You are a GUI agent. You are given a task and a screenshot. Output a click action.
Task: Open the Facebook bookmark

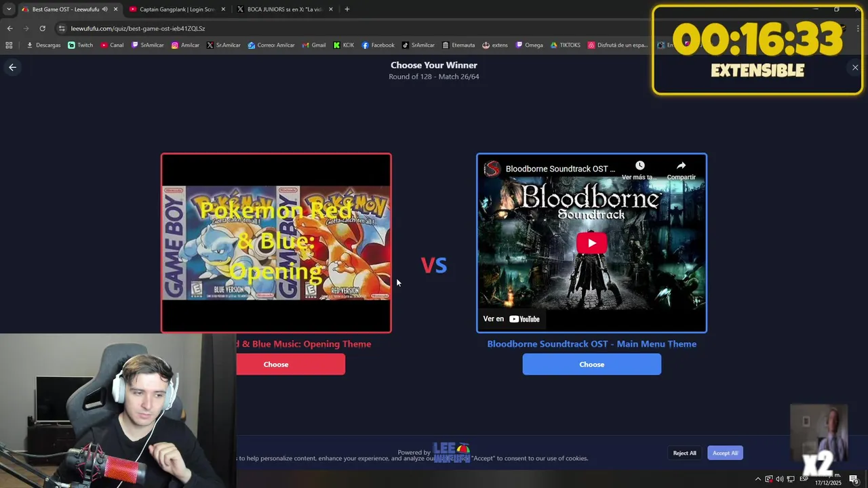point(378,45)
